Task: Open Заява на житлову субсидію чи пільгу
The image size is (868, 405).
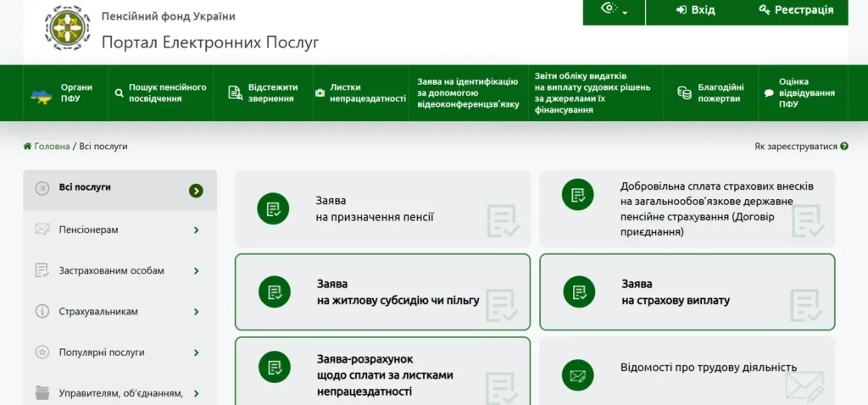Action: (x=382, y=292)
